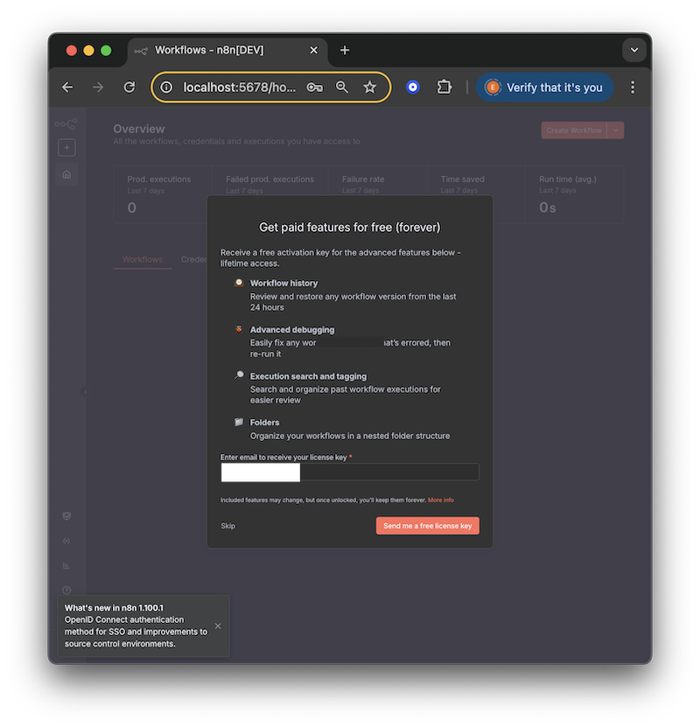Image resolution: width=700 pixels, height=728 pixels.
Task: Select the Workflows - n8n[DEV] browser tab
Action: point(227,50)
